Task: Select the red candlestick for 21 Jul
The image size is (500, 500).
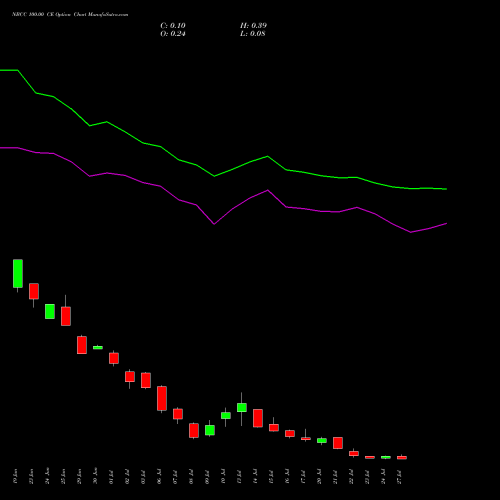Action: (x=338, y=443)
